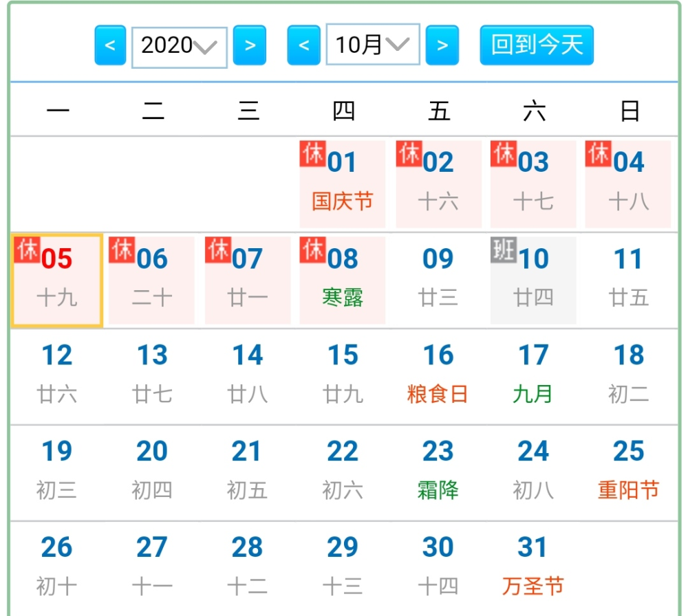Click previous month arrow button
The image size is (688, 616).
point(303,46)
